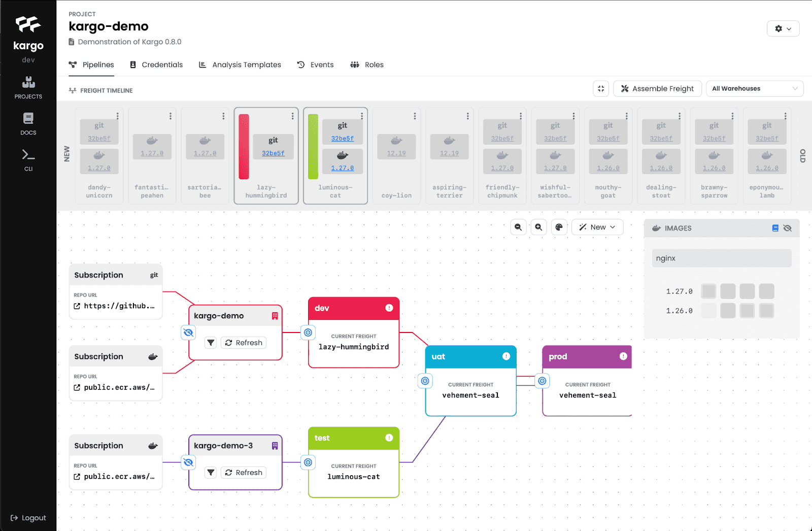Click the target icon on test stage
The height and width of the screenshot is (531, 812).
coord(308,462)
